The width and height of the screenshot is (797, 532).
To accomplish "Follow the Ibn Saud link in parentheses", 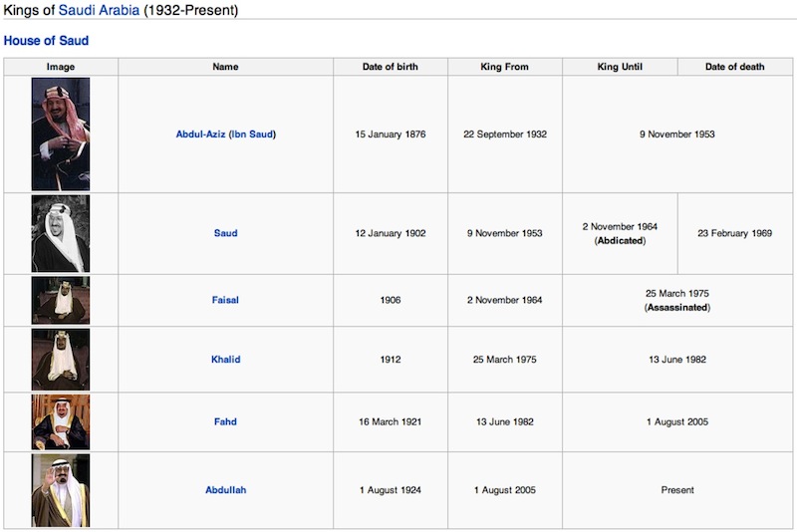I will (x=253, y=134).
